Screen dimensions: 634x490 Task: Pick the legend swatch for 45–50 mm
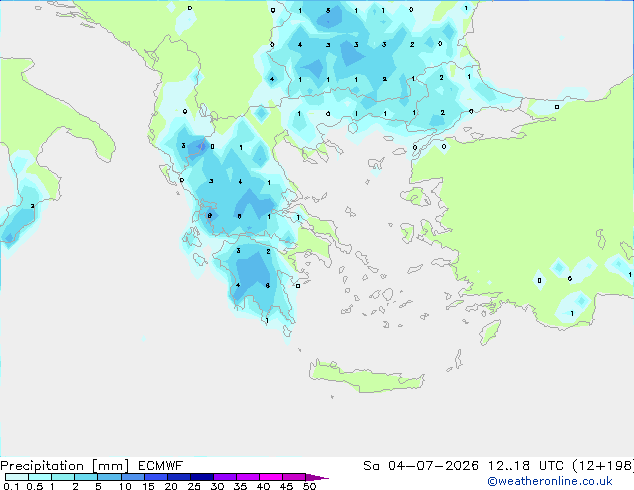coord(294,477)
